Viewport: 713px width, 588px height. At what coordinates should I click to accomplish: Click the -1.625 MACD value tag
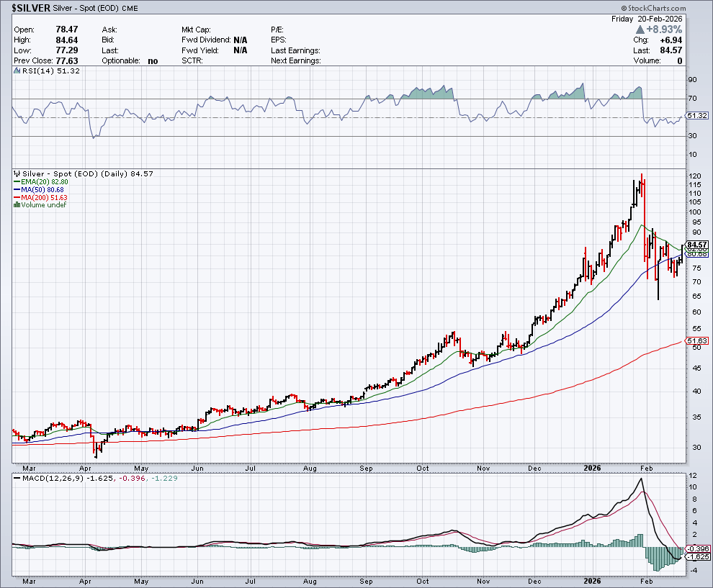point(696,557)
